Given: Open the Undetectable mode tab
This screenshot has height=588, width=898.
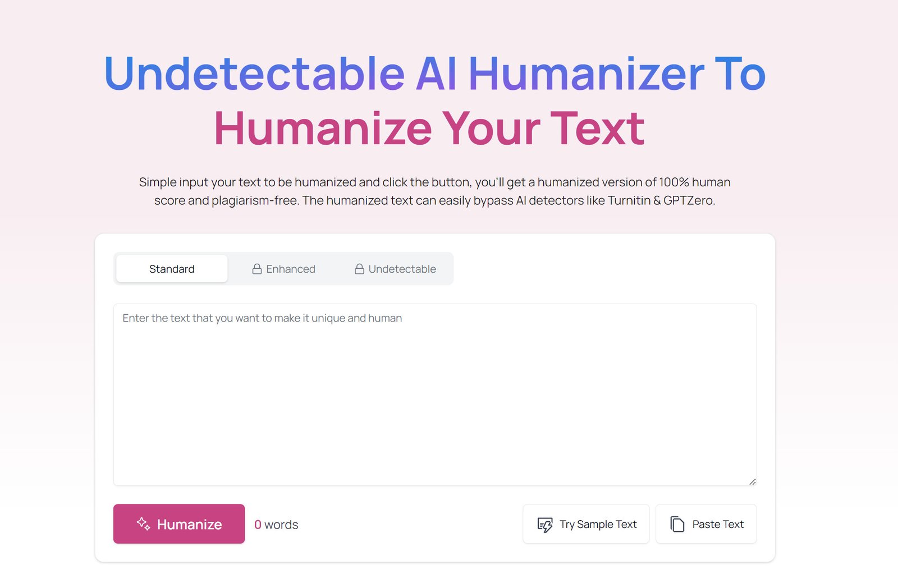Looking at the screenshot, I should 401,269.
